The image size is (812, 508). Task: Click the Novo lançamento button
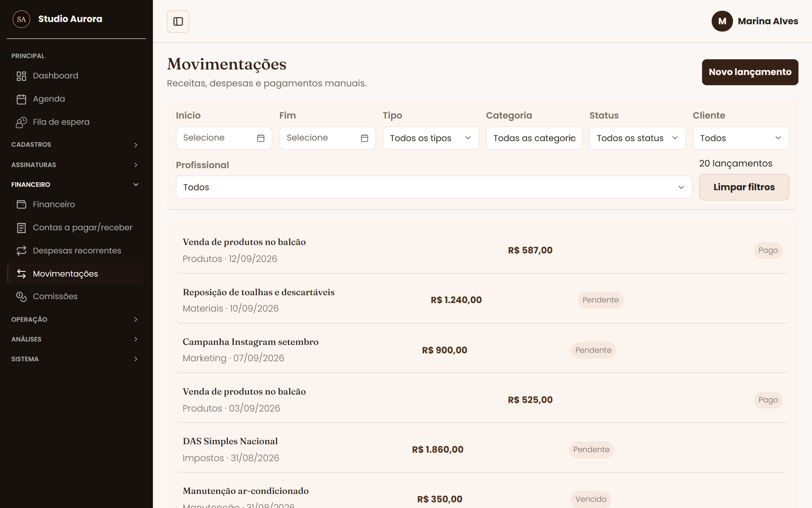click(x=750, y=72)
